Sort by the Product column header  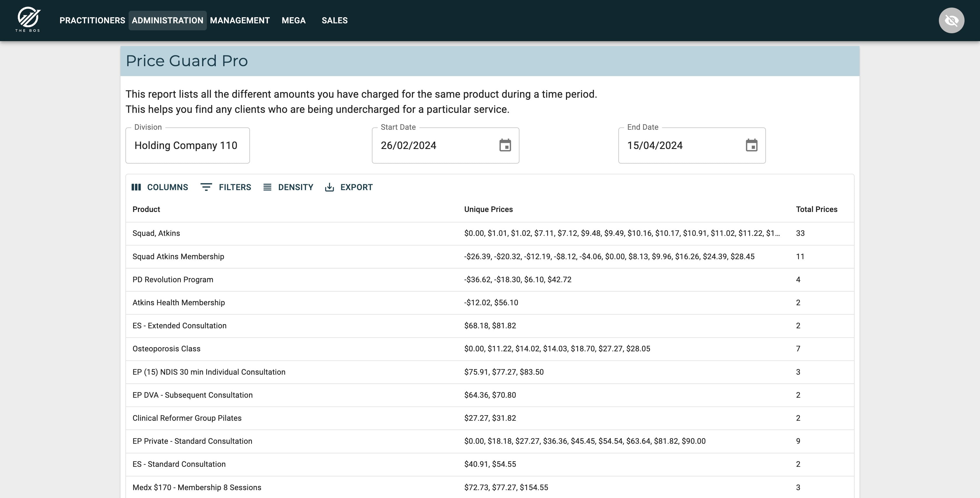point(146,209)
